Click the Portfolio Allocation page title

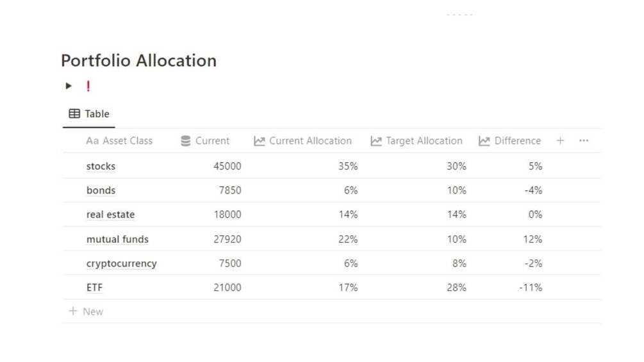(138, 61)
